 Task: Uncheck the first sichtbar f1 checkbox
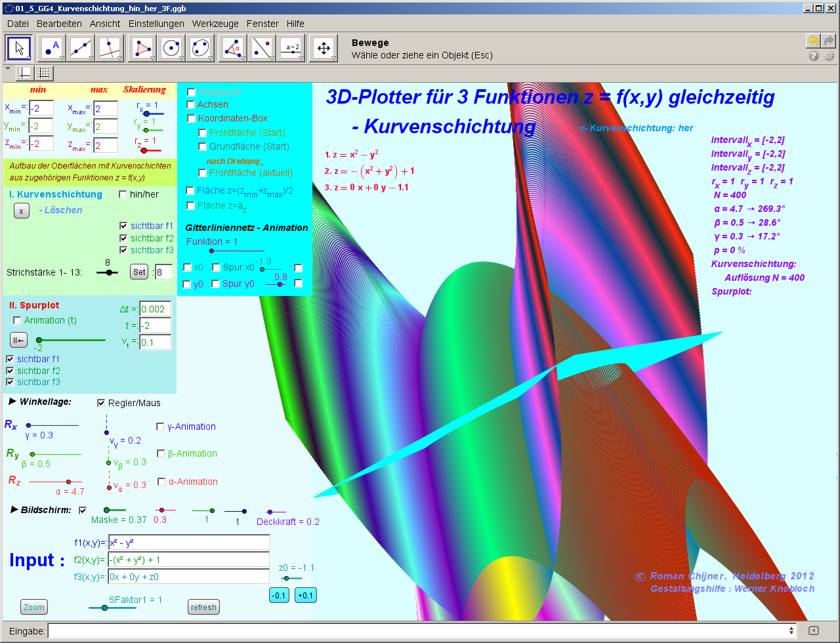tap(123, 226)
